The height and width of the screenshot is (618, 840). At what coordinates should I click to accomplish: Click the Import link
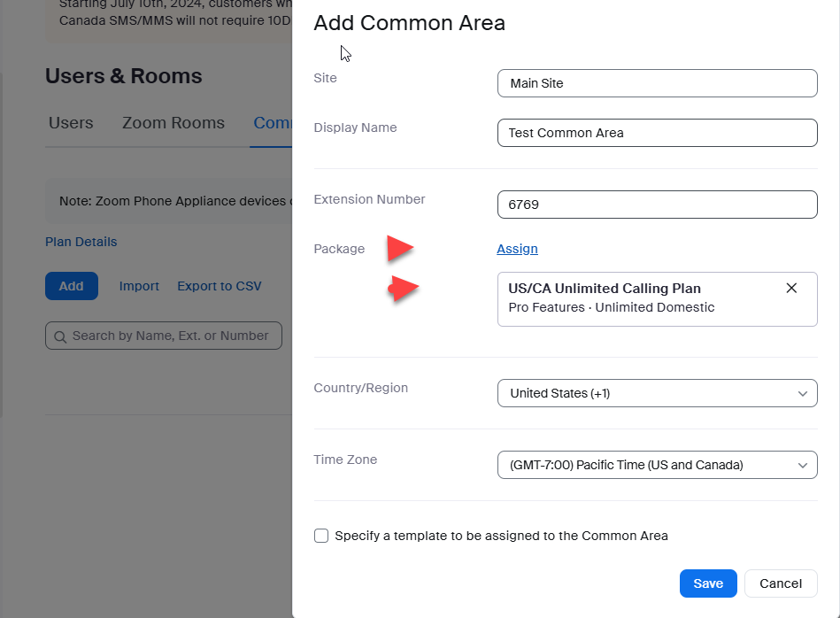click(139, 286)
